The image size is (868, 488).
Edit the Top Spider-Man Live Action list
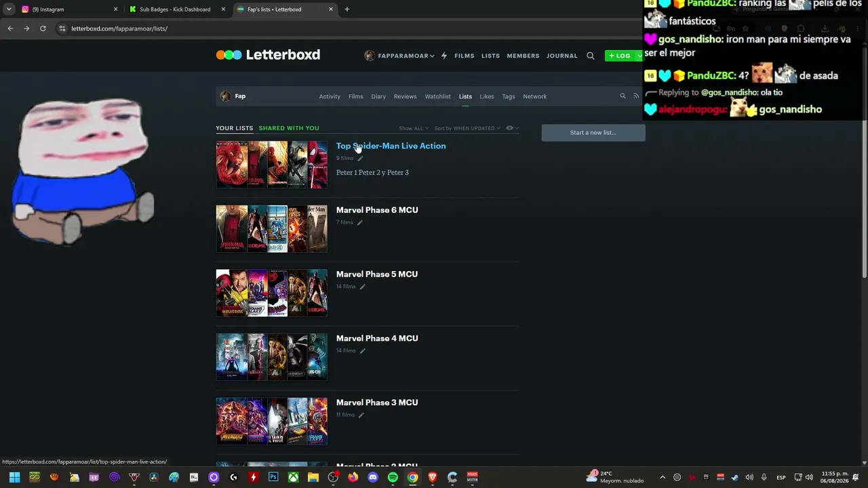pos(360,159)
